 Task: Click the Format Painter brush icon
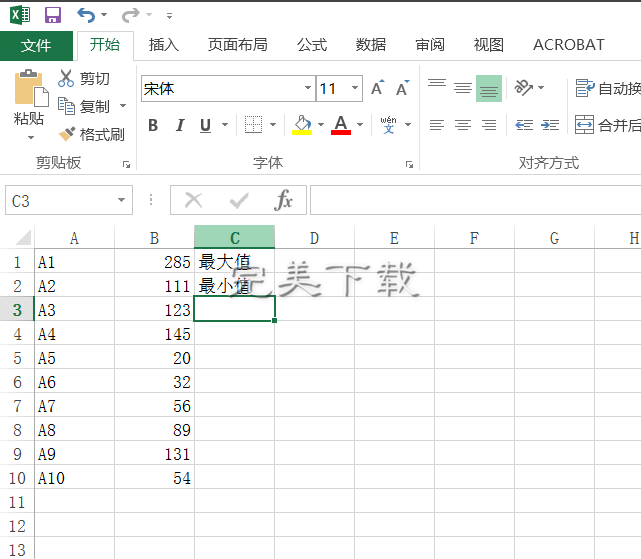(x=67, y=134)
